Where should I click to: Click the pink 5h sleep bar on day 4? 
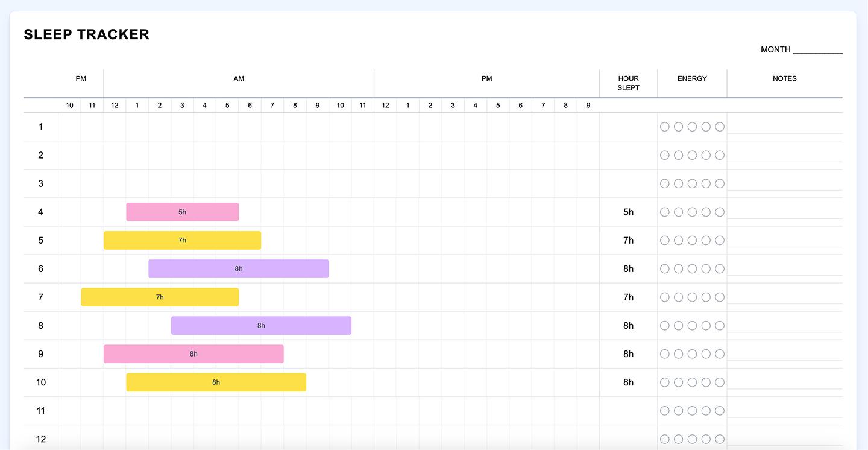click(x=183, y=212)
